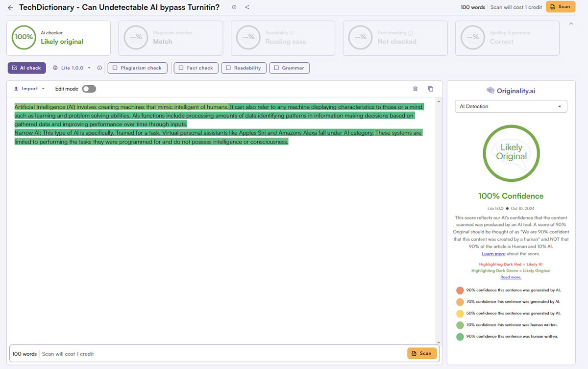This screenshot has width=588, height=369.
Task: Click the text editor scrollbar down arrow
Action: 439,343
